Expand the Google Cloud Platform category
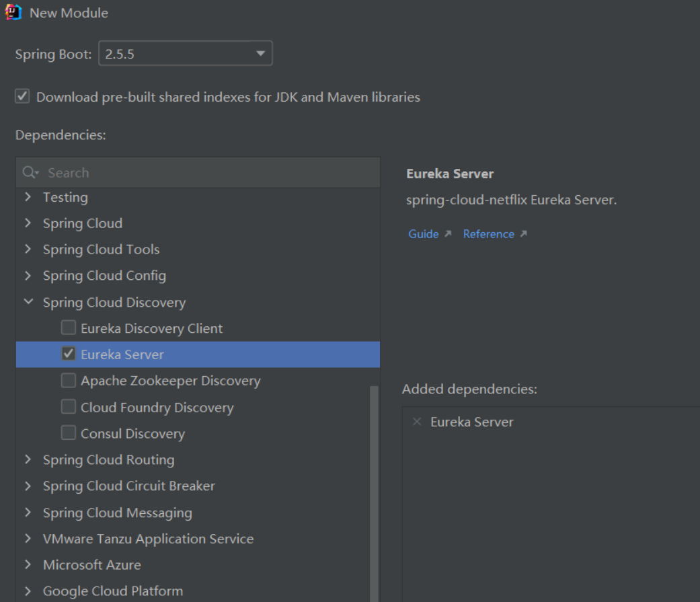The image size is (700, 602). (28, 591)
